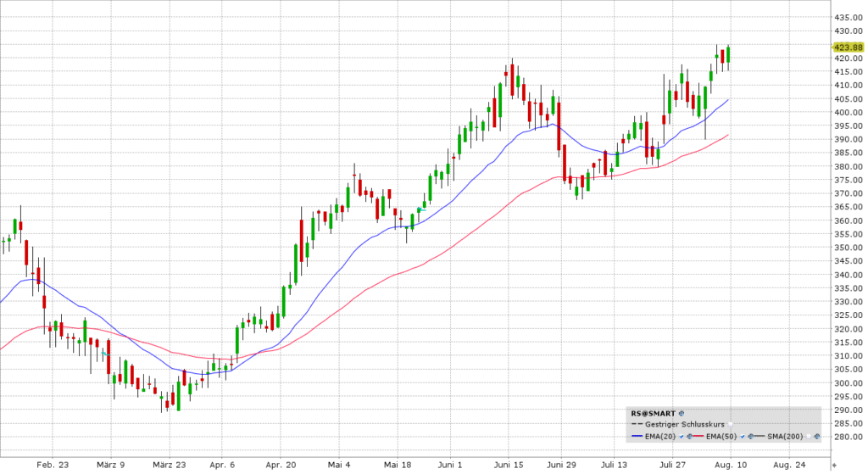Click the 280.00 price axis label
This screenshot has height=474, width=868.
point(849,437)
